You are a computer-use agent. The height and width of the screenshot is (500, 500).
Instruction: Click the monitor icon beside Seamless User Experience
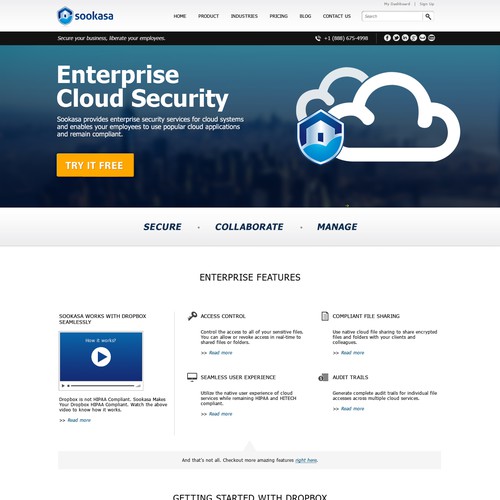coord(192,377)
